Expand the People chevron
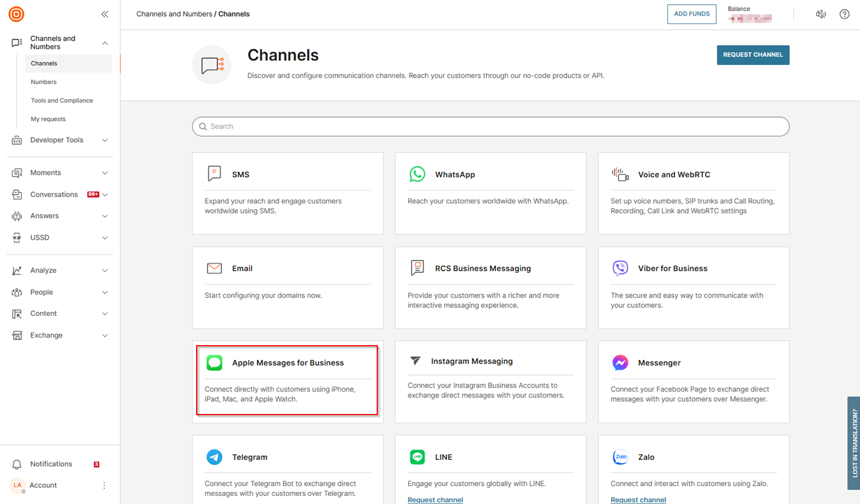 pos(105,292)
